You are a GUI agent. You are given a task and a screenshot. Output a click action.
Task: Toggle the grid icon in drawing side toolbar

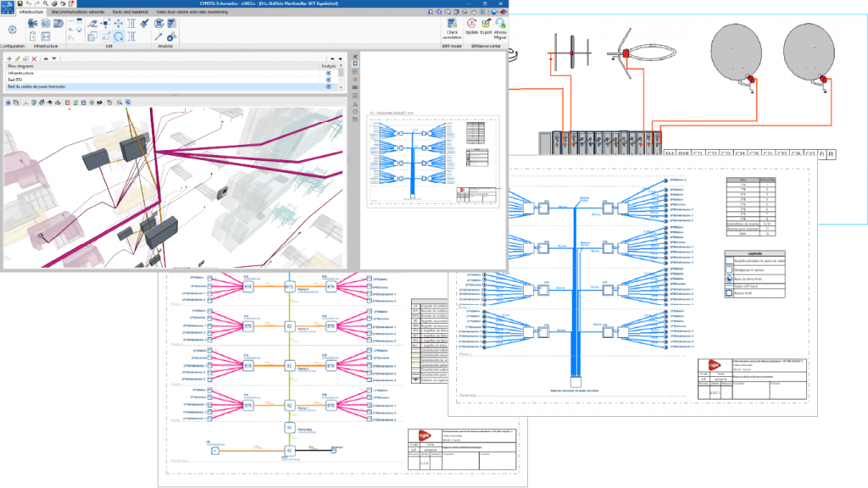355,72
